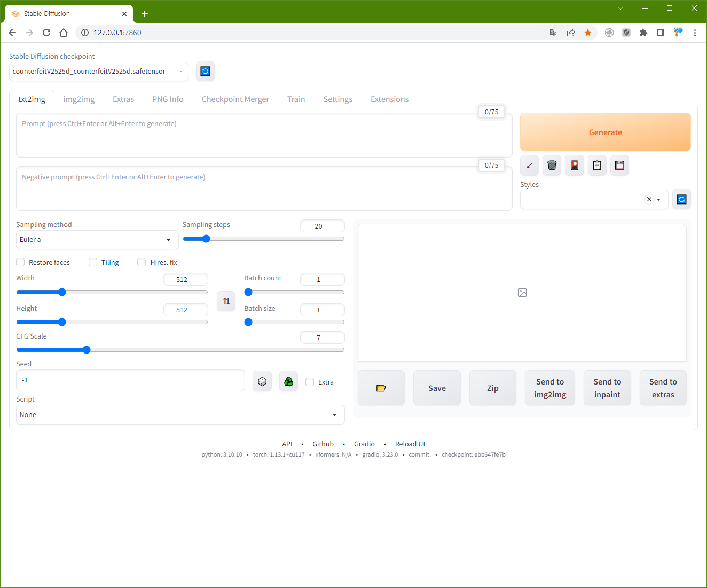Send the image to extras
This screenshot has width=707, height=588.
[x=663, y=388]
